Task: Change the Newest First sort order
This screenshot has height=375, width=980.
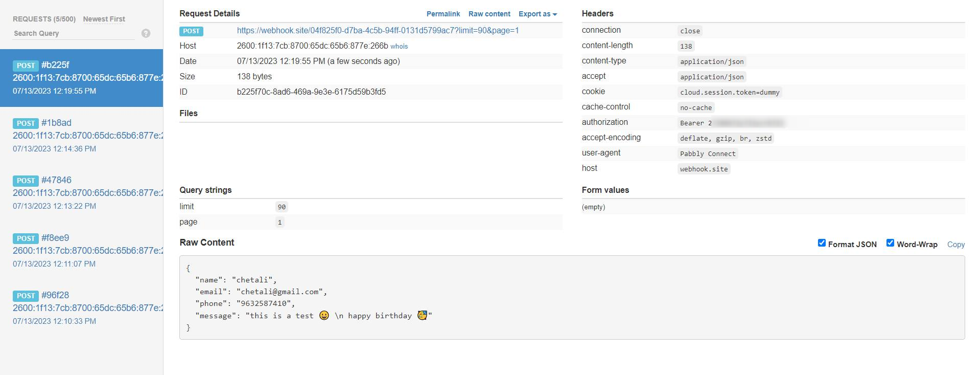Action: 104,19
